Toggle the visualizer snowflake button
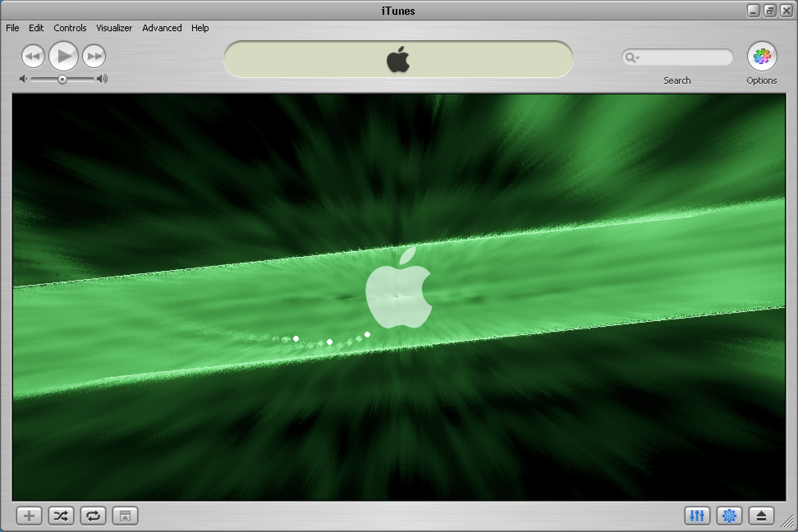Screen dimensions: 798x532 [x=729, y=516]
